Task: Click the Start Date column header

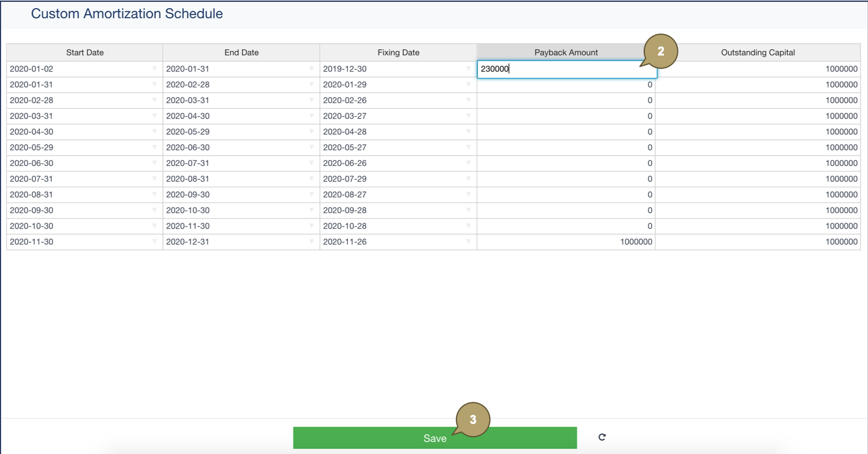Action: (85, 53)
